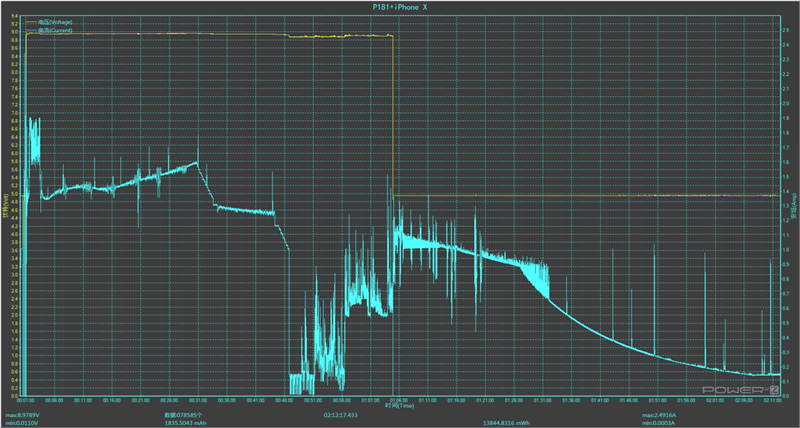Click the 5.0 label on voltage axis
This screenshot has width=800, height=428.
click(15, 194)
